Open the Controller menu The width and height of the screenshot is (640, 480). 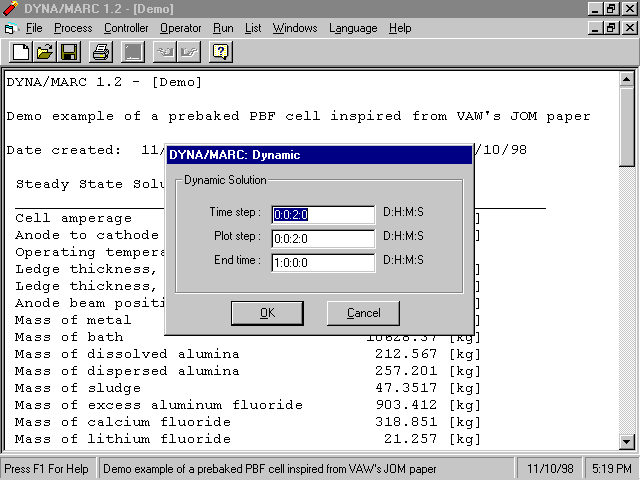coord(126,28)
